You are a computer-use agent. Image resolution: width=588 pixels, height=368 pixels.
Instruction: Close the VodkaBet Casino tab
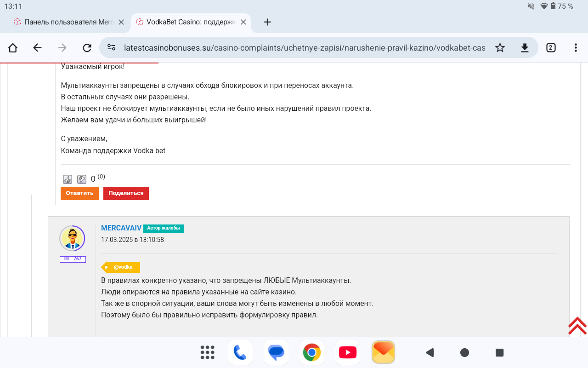point(243,22)
